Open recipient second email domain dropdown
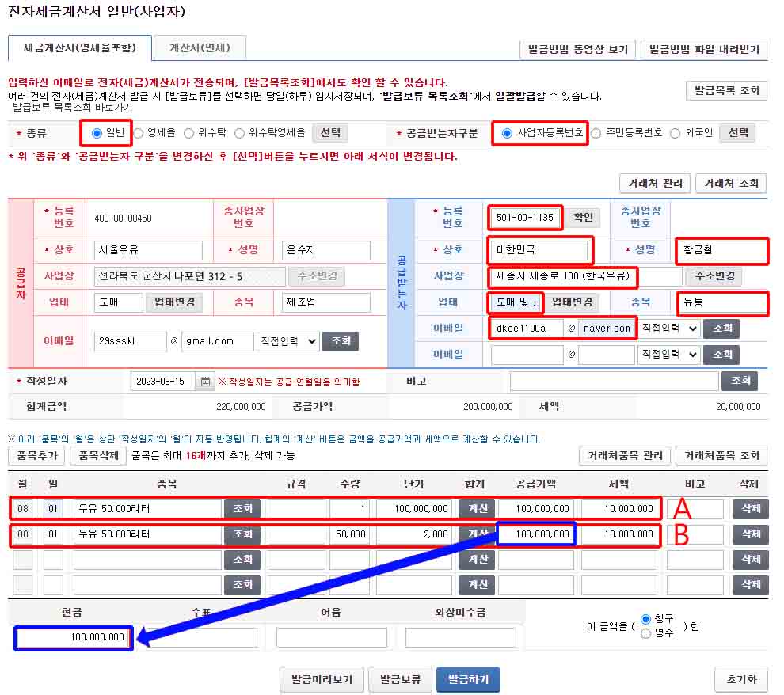The image size is (784, 695). coord(669,355)
